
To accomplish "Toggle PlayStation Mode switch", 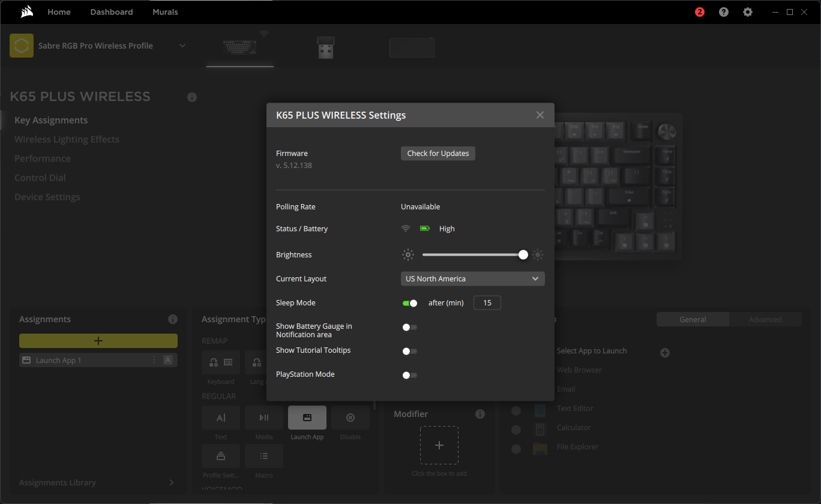I will click(x=410, y=375).
